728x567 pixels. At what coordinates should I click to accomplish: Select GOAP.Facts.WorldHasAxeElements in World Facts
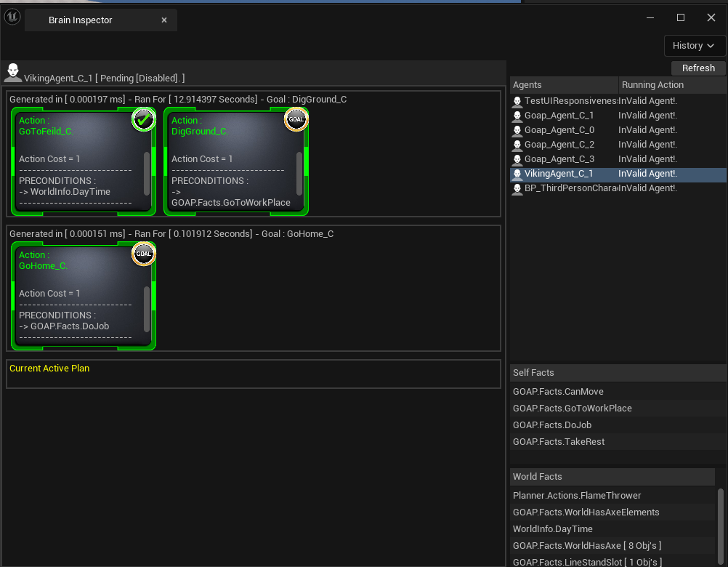click(612, 512)
